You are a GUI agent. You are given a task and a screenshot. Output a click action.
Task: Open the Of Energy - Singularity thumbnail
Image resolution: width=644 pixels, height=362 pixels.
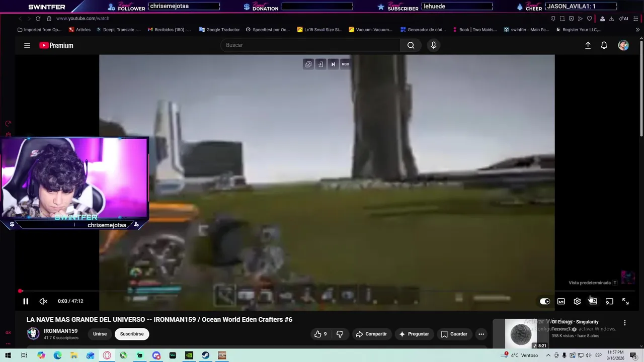pyautogui.click(x=521, y=333)
